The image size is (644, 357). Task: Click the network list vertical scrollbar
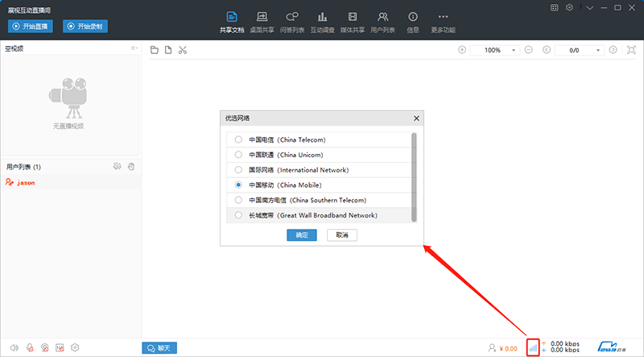[x=414, y=173]
